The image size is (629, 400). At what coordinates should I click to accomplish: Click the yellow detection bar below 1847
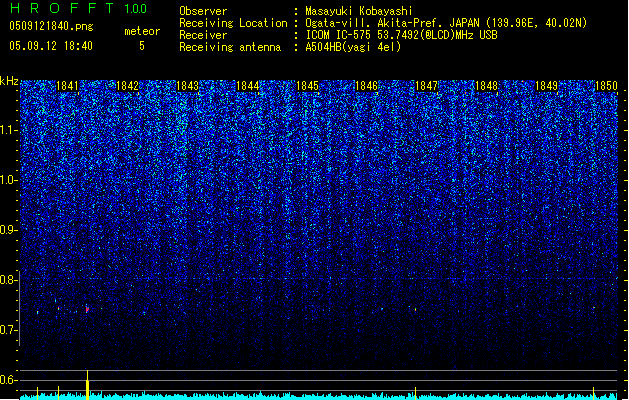pos(415,393)
